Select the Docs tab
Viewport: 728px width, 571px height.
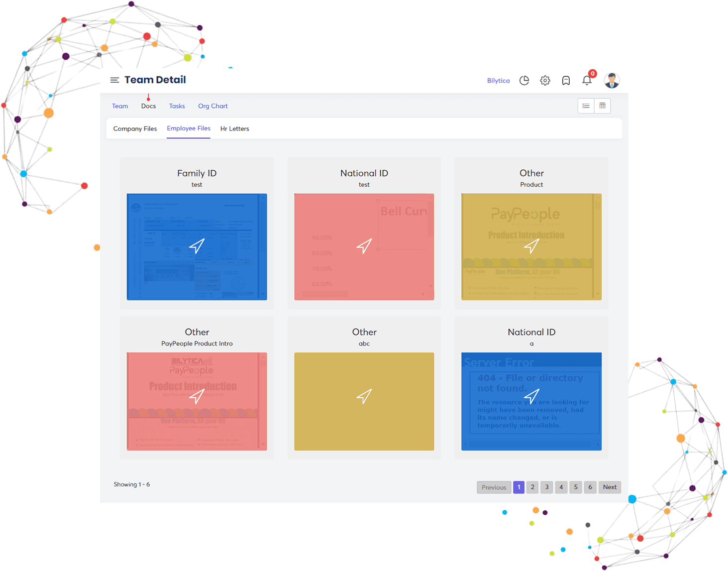click(148, 106)
